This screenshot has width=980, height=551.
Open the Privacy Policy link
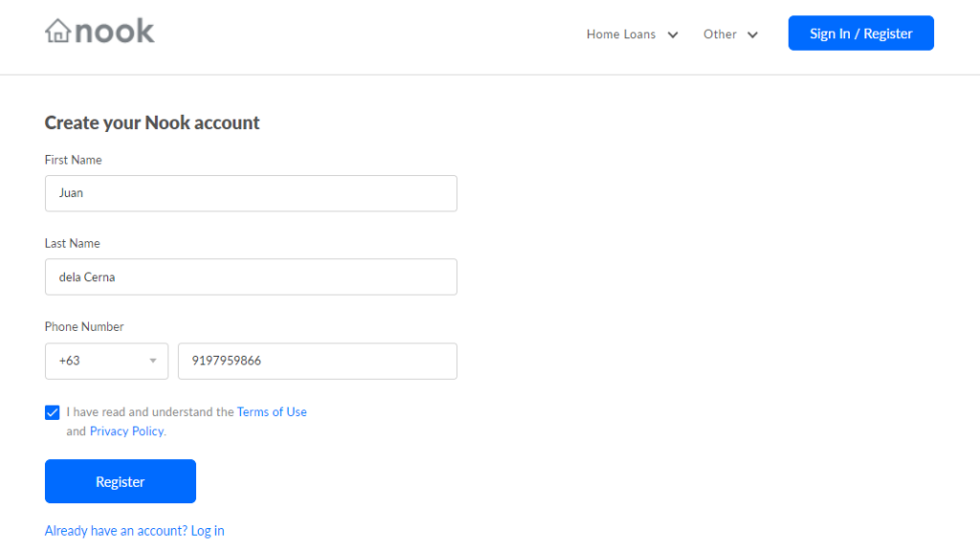127,431
